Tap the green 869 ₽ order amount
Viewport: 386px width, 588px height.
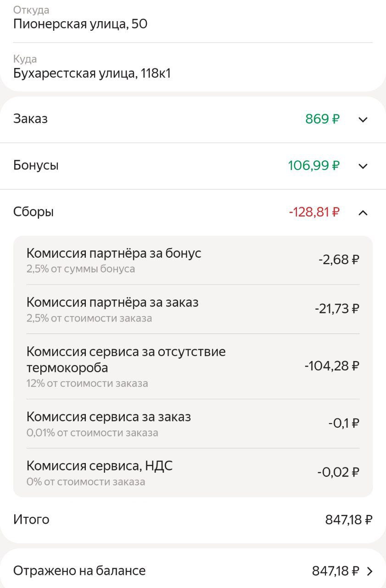322,119
